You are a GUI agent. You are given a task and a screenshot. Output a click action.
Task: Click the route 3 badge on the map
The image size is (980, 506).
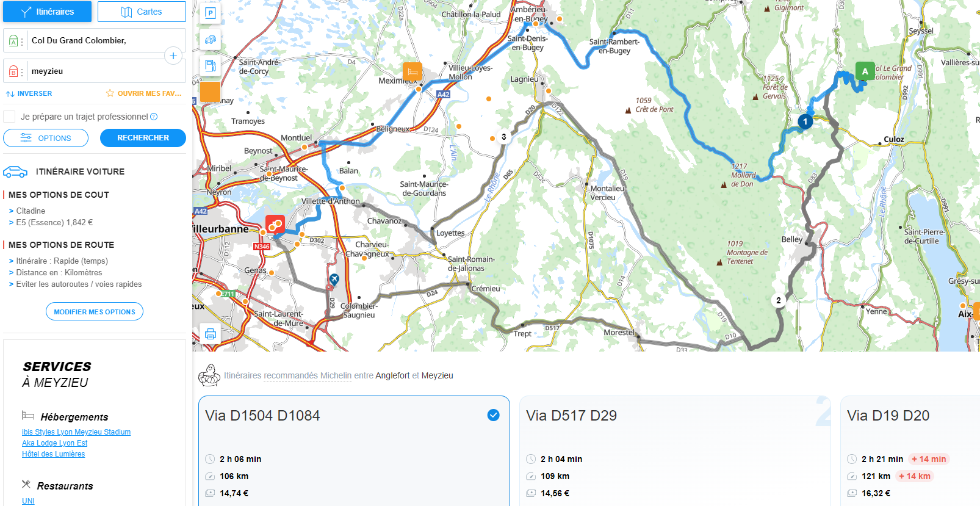pos(503,137)
